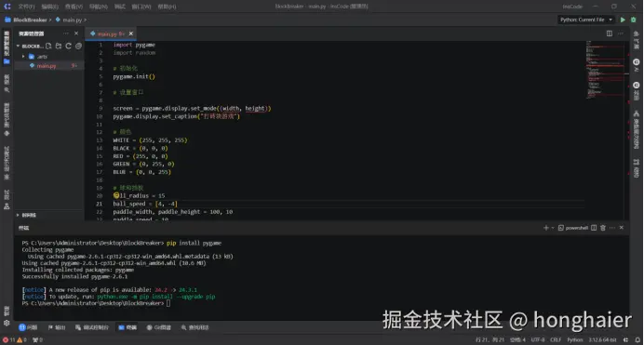Collapse all folders in the explorer
The height and width of the screenshot is (345, 644).
78,46
